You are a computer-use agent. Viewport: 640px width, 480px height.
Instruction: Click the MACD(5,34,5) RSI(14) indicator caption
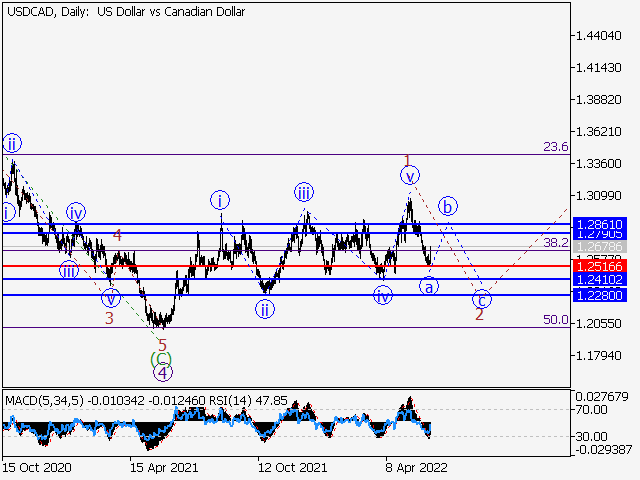tap(147, 400)
